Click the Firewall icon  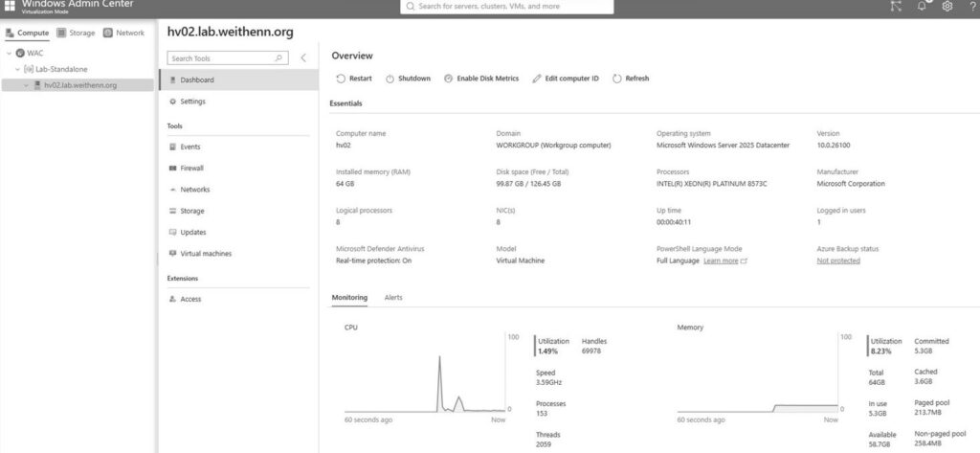click(x=173, y=169)
